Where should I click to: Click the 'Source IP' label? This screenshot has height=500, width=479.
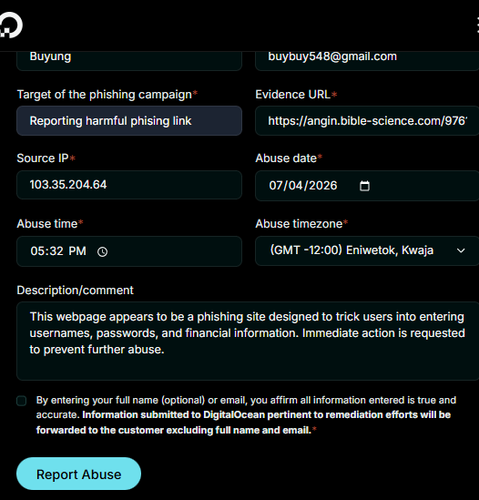point(43,158)
